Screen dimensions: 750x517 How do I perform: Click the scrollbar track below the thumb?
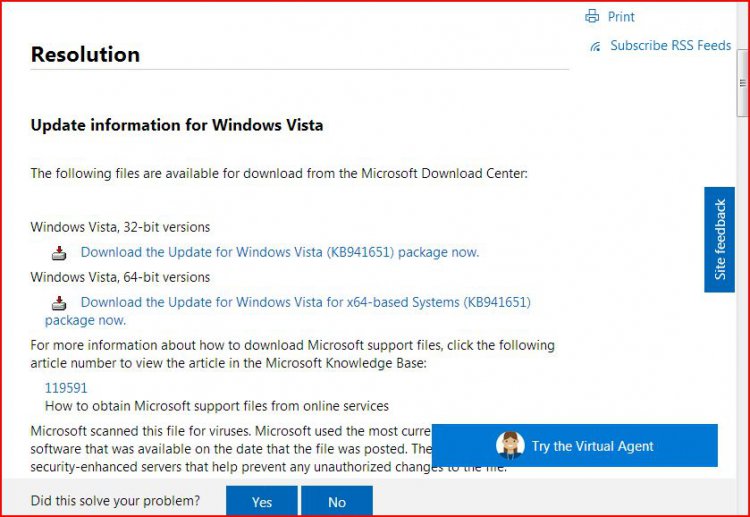pyautogui.click(x=742, y=300)
